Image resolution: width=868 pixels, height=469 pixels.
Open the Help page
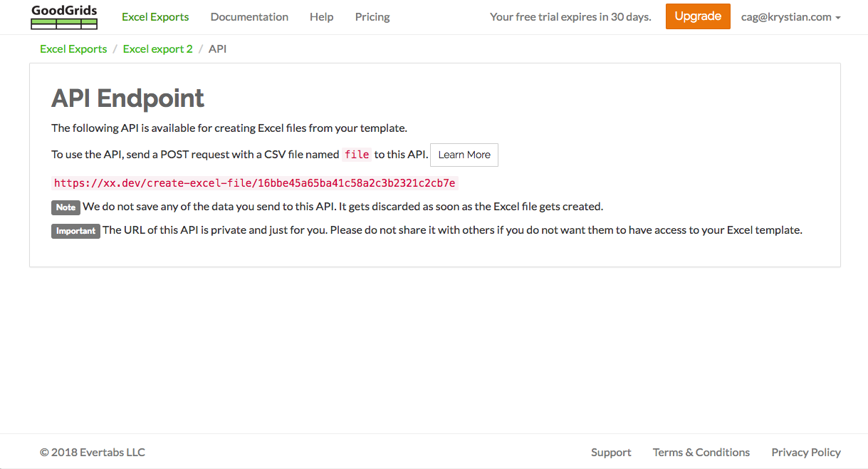point(321,17)
